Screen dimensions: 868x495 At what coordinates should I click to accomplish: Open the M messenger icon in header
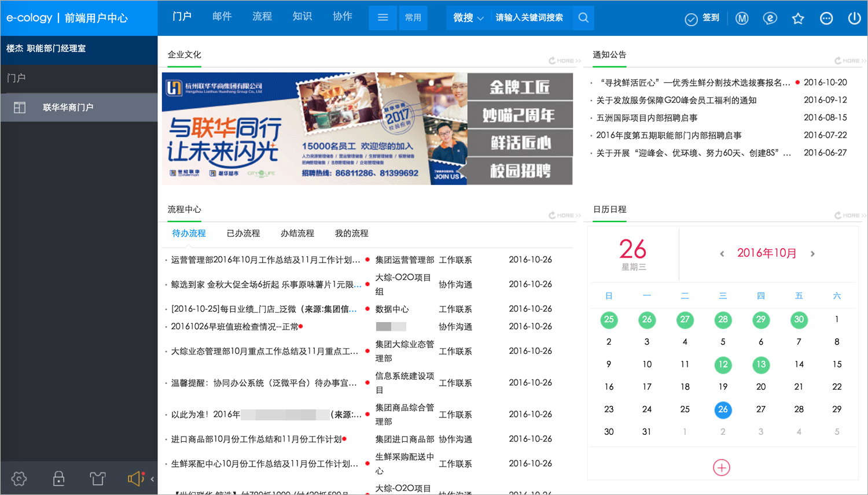click(742, 19)
